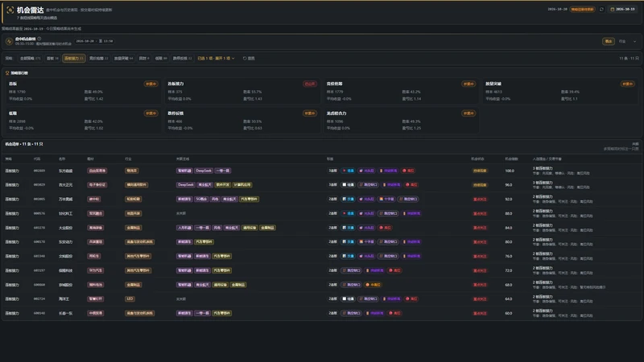
Task: Click the red status badge on 首板接力 card
Action: pyautogui.click(x=310, y=84)
